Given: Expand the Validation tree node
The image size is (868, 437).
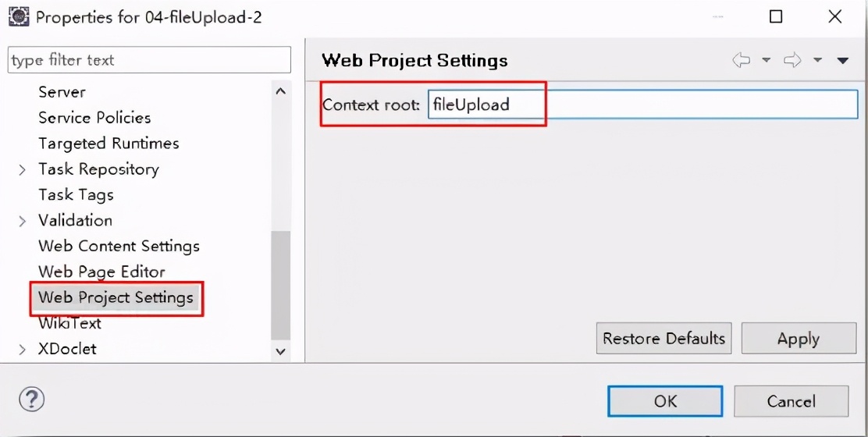Looking at the screenshot, I should (23, 221).
